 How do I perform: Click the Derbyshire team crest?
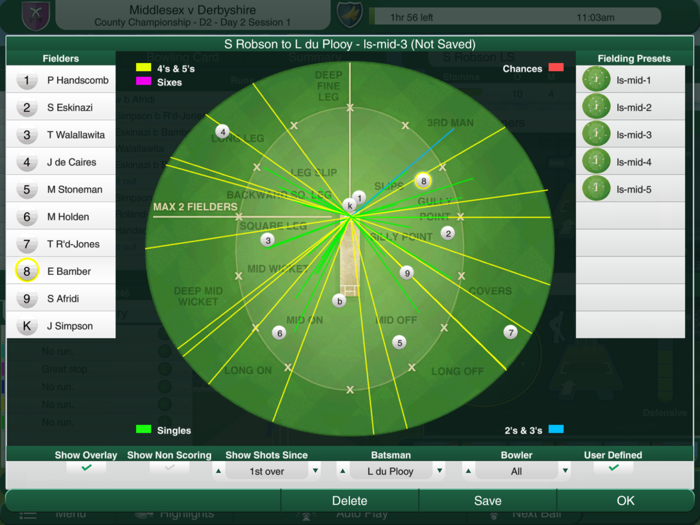click(350, 14)
